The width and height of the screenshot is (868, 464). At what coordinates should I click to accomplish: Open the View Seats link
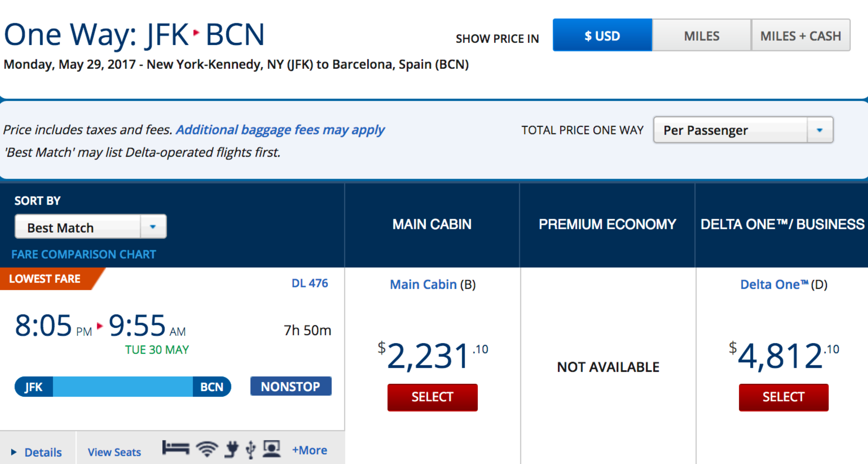pos(114,452)
